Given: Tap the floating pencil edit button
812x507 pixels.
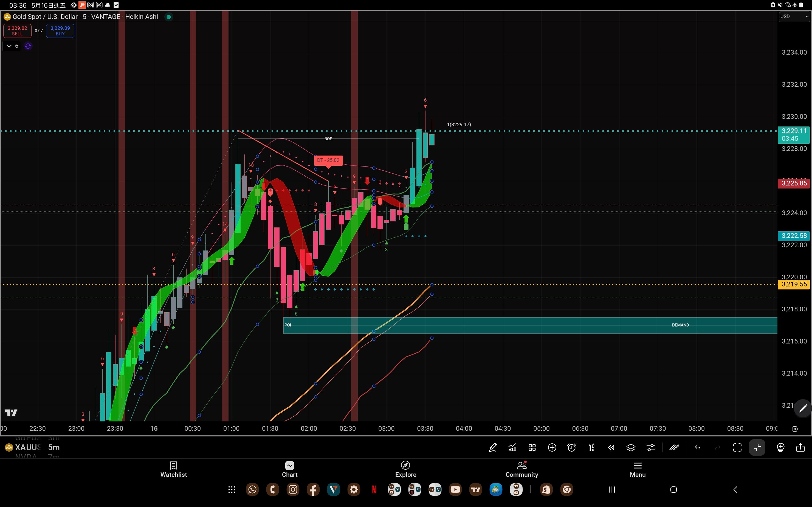Looking at the screenshot, I should pos(803,409).
